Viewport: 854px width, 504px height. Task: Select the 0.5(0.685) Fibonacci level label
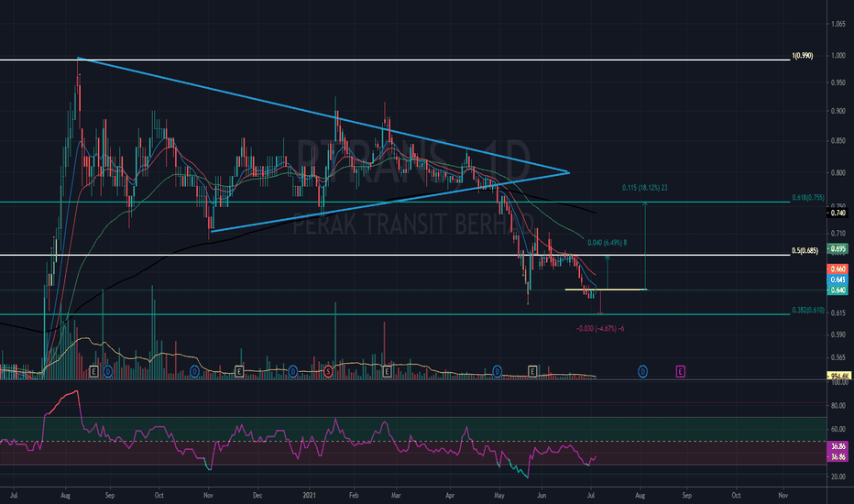pyautogui.click(x=805, y=251)
